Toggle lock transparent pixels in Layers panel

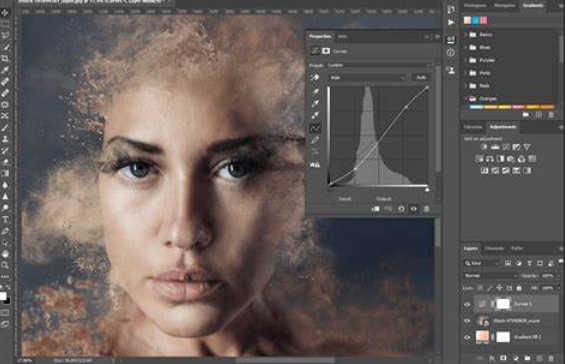click(x=480, y=288)
